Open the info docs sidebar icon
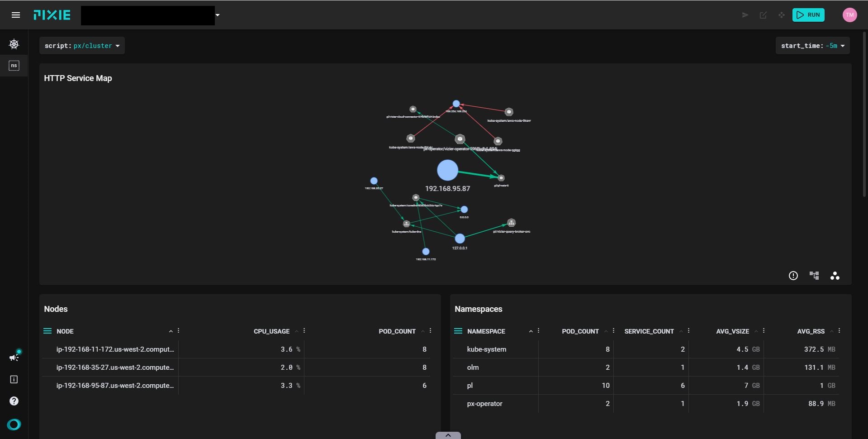This screenshot has width=868, height=439. [x=14, y=379]
